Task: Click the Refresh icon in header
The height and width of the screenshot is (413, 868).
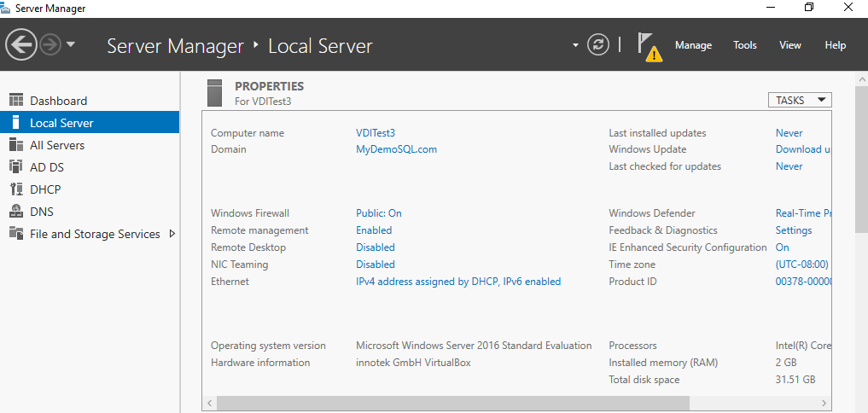Action: point(599,45)
